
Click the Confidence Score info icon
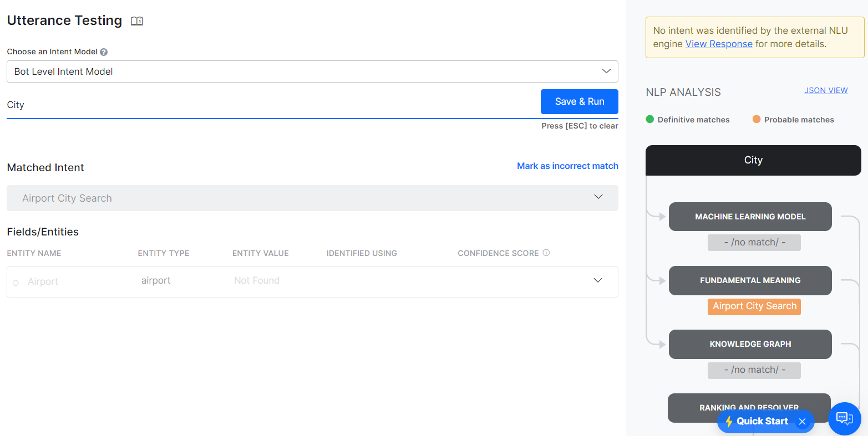(546, 253)
